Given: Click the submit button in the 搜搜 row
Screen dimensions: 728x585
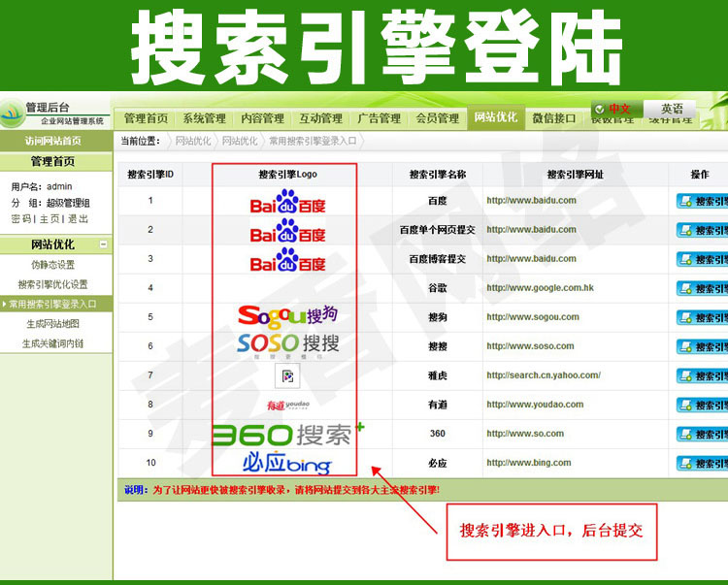Looking at the screenshot, I should click(702, 347).
